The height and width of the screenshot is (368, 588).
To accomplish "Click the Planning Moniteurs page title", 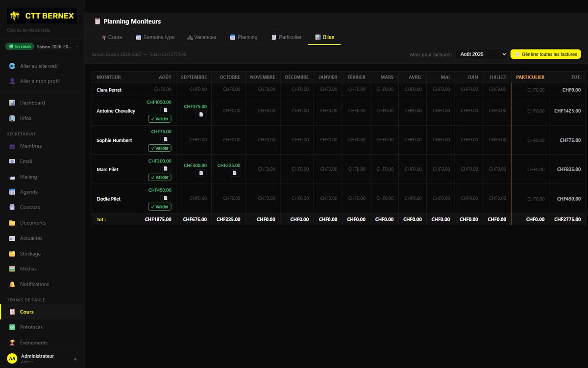I will [x=132, y=22].
